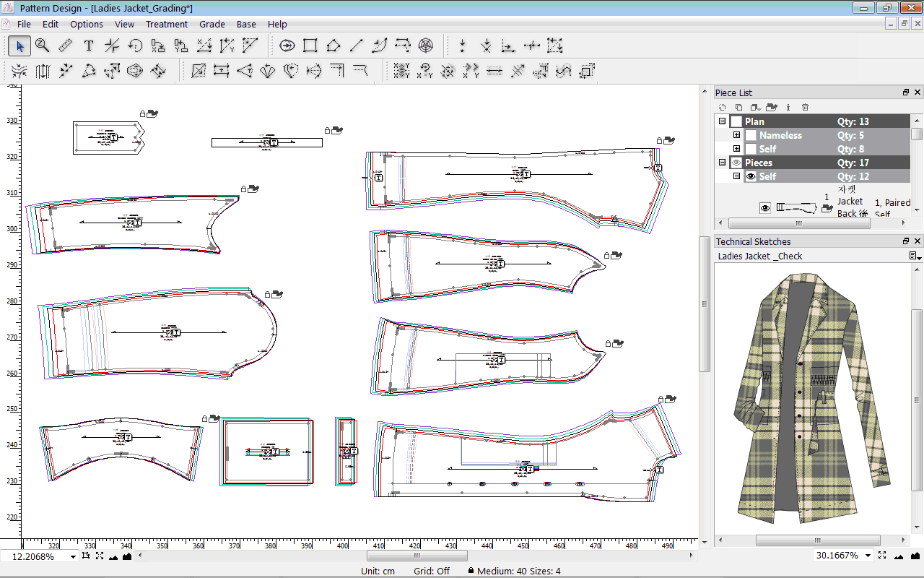Open the Grade menu
The image size is (924, 578).
pos(212,24)
